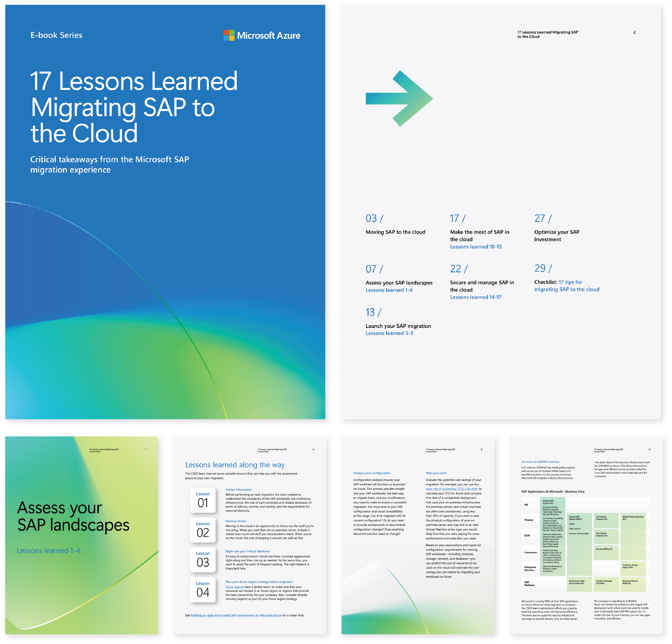Select the Lesson 04 card
672x644 pixels.
coord(203,589)
